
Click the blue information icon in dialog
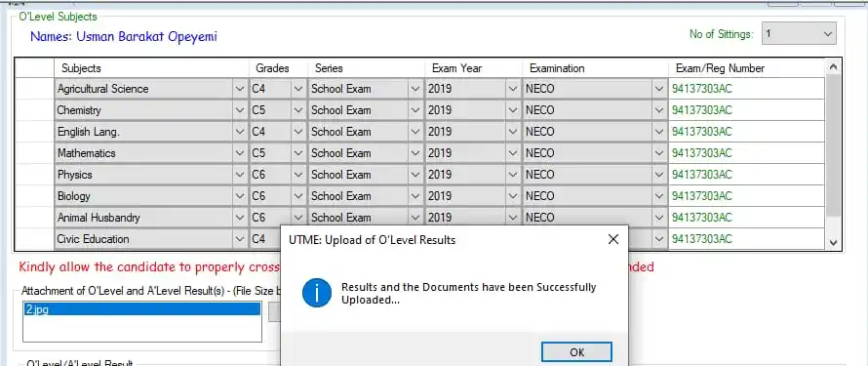317,293
